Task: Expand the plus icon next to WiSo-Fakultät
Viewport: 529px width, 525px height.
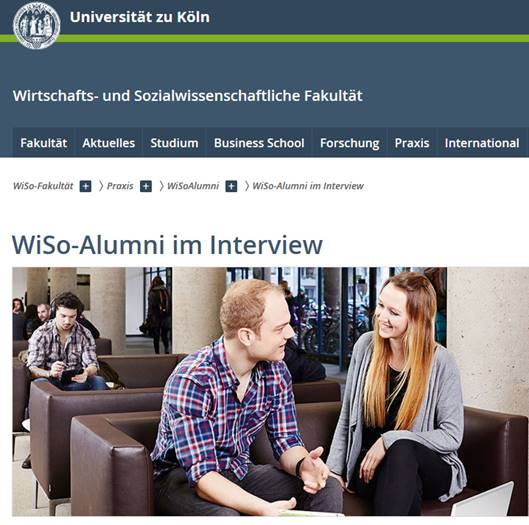Action: coord(85,186)
